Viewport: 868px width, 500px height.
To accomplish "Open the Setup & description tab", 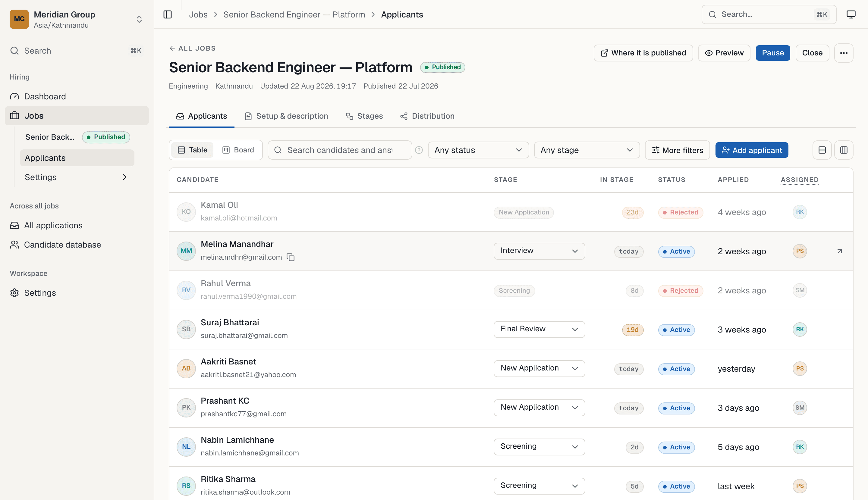I will [x=286, y=116].
